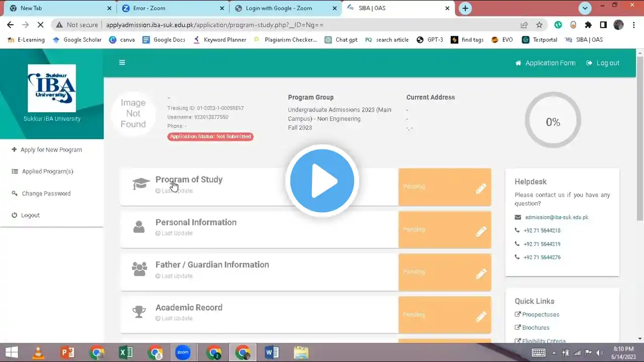
Task: Click the Personal Information heading
Action: coord(196,222)
